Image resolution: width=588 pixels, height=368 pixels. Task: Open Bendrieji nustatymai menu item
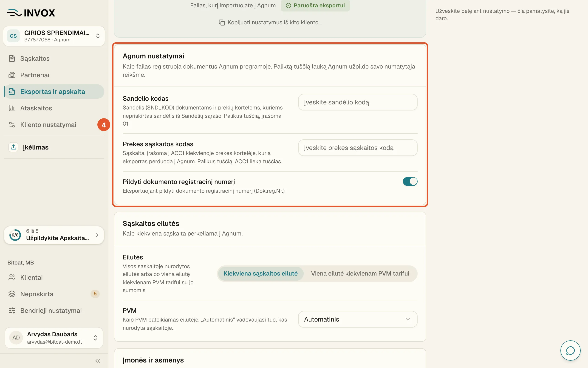pos(54,310)
